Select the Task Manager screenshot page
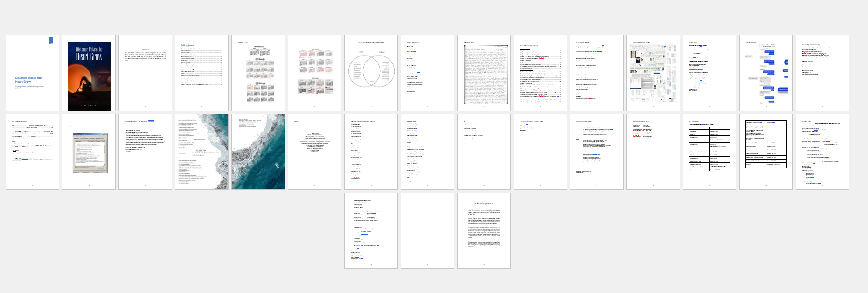This screenshot has width=868, height=293. click(89, 152)
